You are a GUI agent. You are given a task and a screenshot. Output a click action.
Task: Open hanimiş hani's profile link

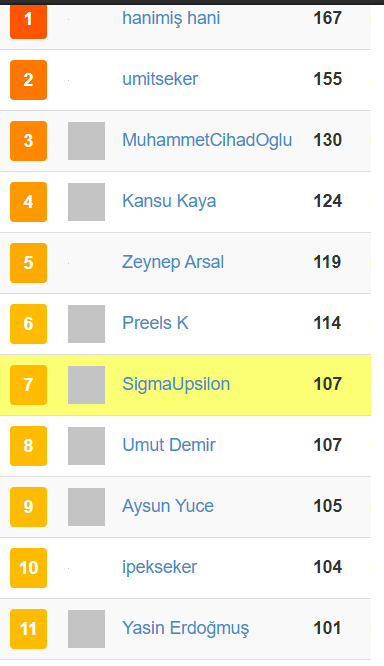tap(171, 18)
